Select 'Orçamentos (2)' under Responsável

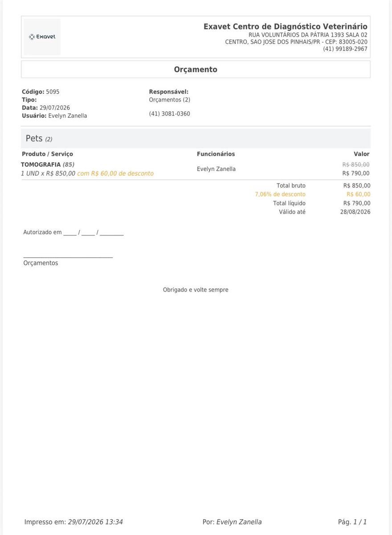tap(170, 100)
